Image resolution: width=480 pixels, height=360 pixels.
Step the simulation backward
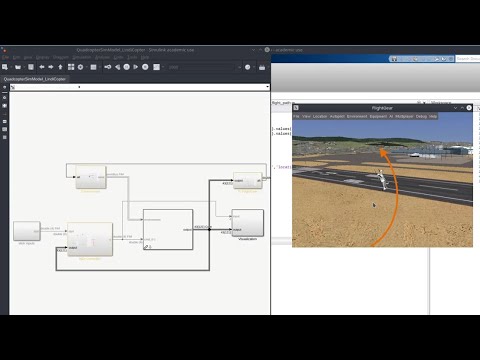(x=117, y=67)
